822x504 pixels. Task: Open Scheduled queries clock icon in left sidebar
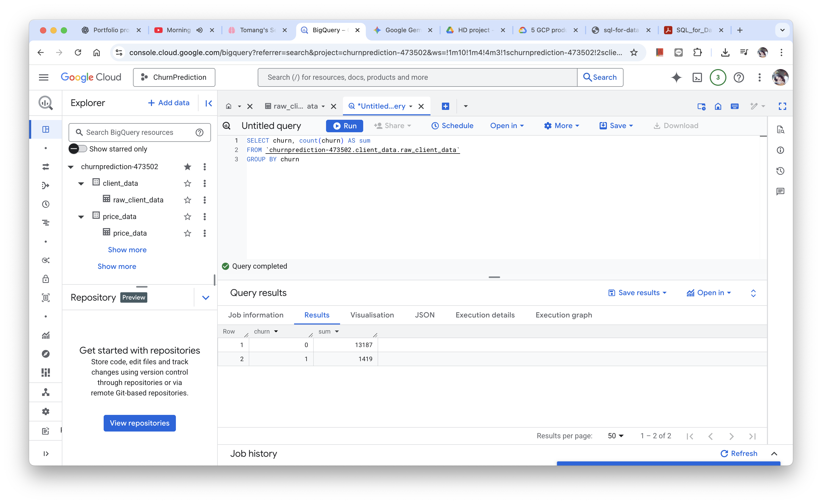tap(46, 204)
